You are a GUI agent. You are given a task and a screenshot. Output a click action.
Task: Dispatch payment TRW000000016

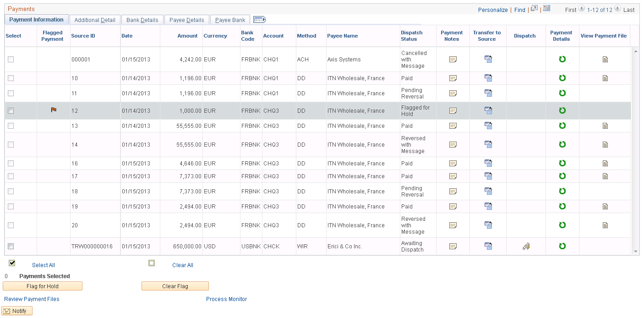[x=525, y=246]
